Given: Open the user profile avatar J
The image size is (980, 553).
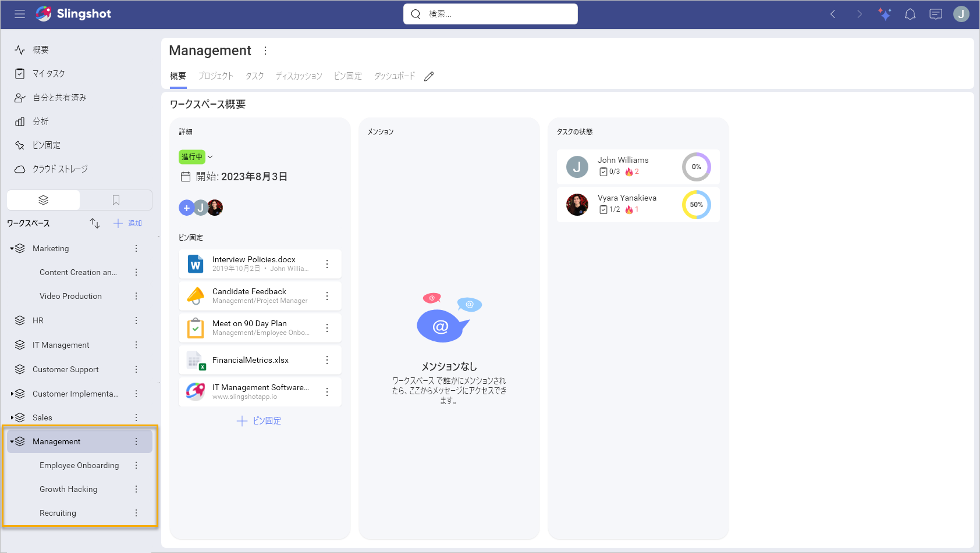Looking at the screenshot, I should pos(961,14).
